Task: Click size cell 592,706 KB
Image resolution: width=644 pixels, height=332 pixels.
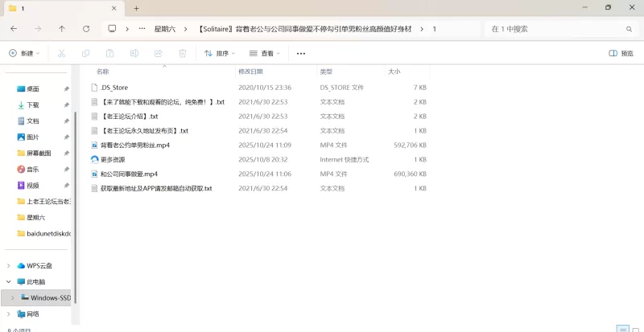Action: [x=410, y=146]
